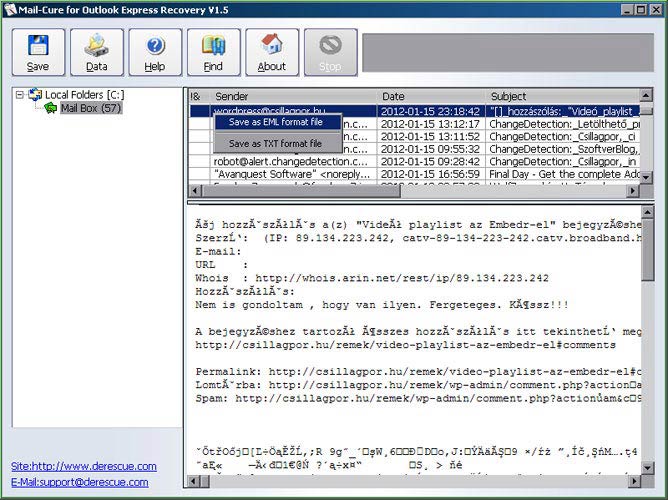This screenshot has width=668, height=500.
Task: Click the greyed-out Stop button
Action: (x=331, y=52)
